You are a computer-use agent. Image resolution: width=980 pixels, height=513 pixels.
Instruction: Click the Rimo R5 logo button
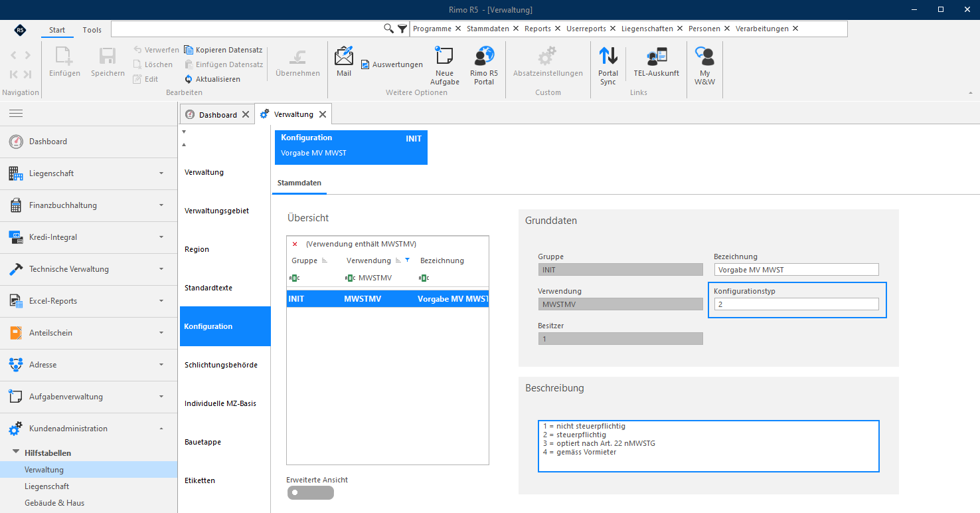click(x=20, y=30)
